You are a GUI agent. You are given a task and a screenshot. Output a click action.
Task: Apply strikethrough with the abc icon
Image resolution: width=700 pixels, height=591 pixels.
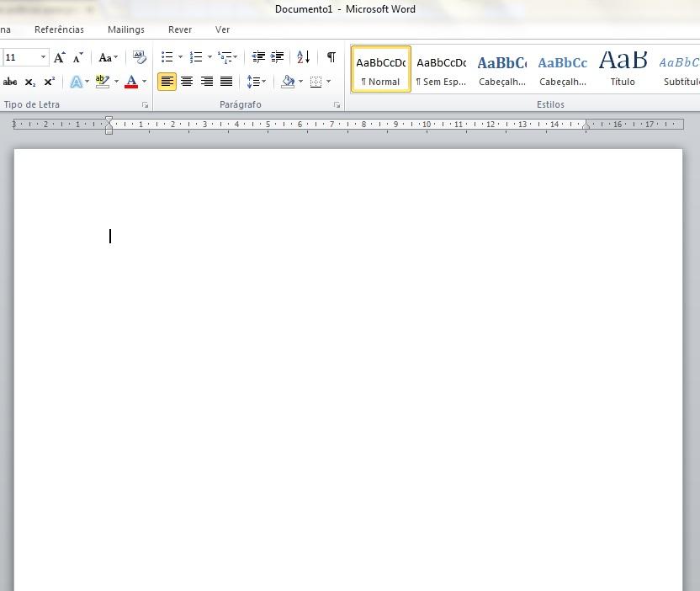coord(10,82)
